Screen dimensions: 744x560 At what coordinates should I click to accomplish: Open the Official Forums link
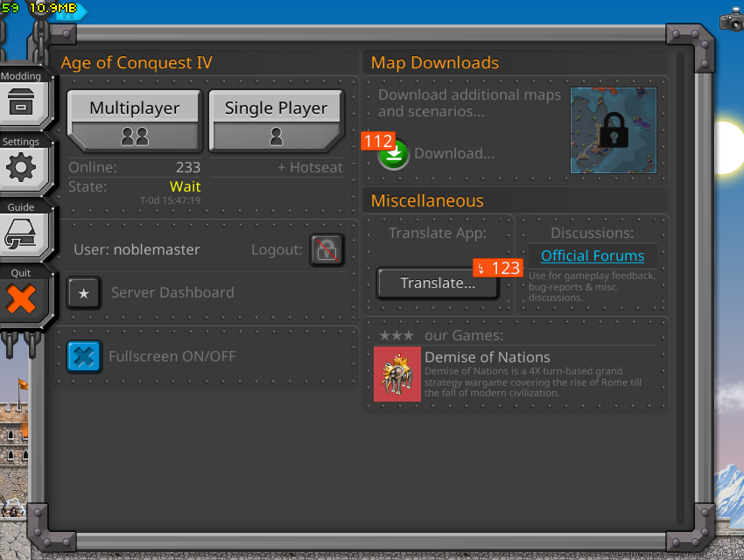click(592, 255)
